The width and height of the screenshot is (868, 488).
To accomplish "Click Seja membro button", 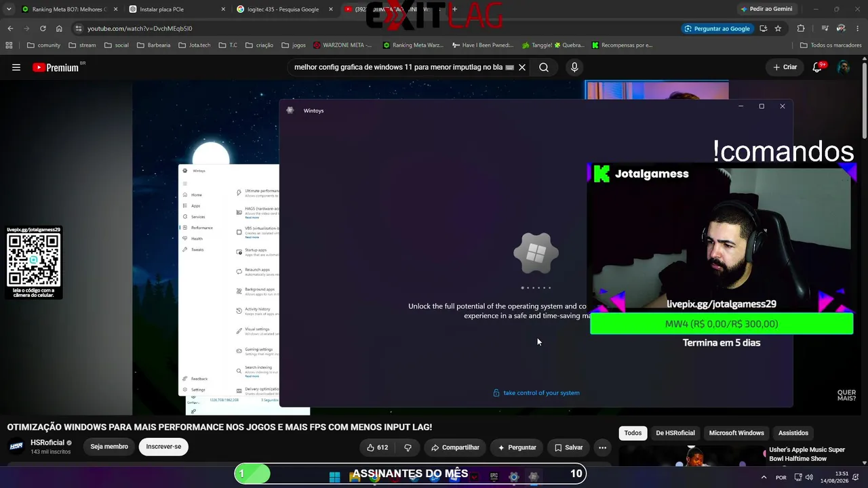I will pos(109,447).
